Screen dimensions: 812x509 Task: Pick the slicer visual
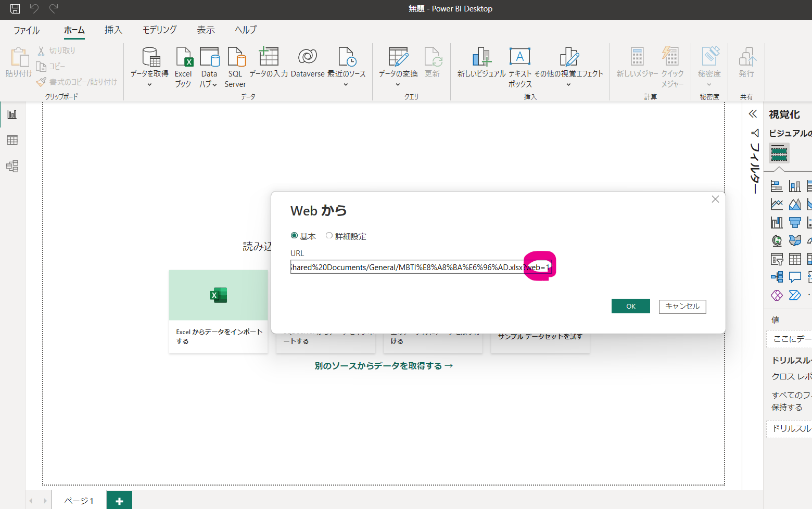(x=777, y=259)
